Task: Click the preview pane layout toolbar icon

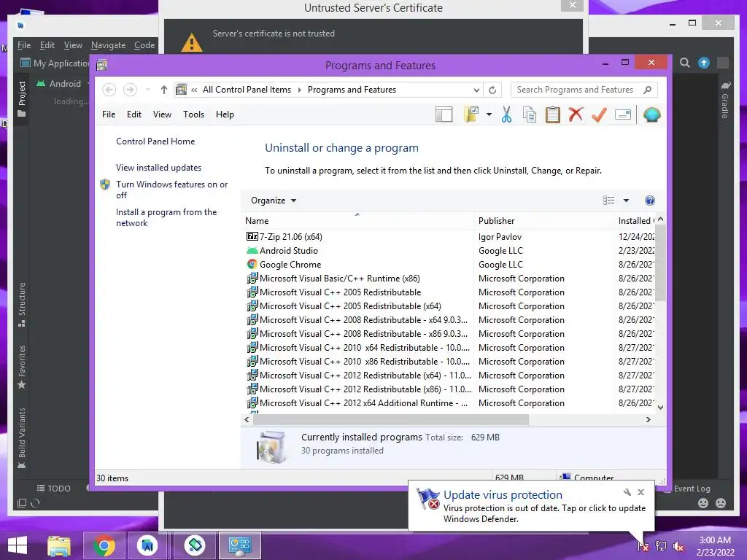Action: tap(444, 114)
